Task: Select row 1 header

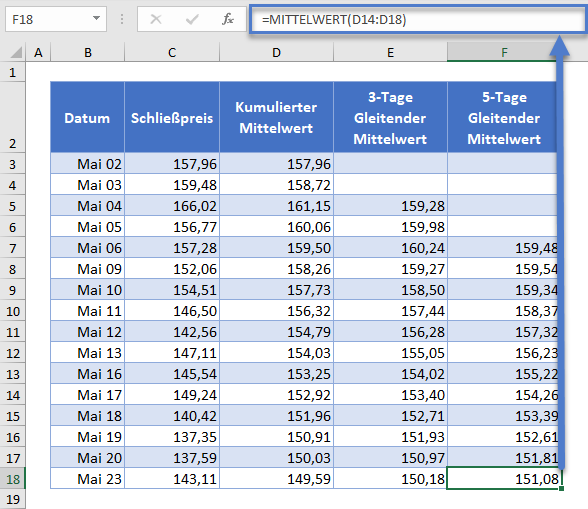Action: (12, 72)
